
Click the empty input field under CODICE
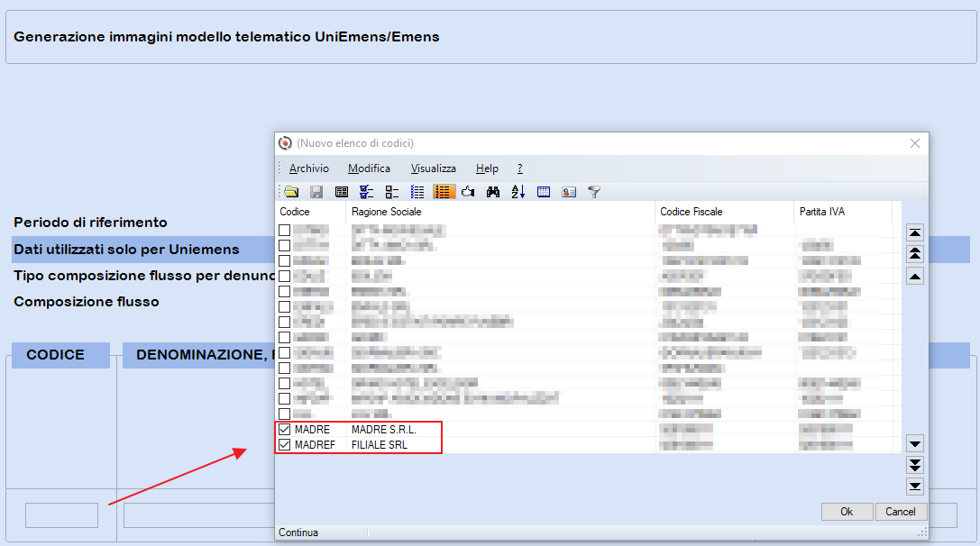coord(61,515)
